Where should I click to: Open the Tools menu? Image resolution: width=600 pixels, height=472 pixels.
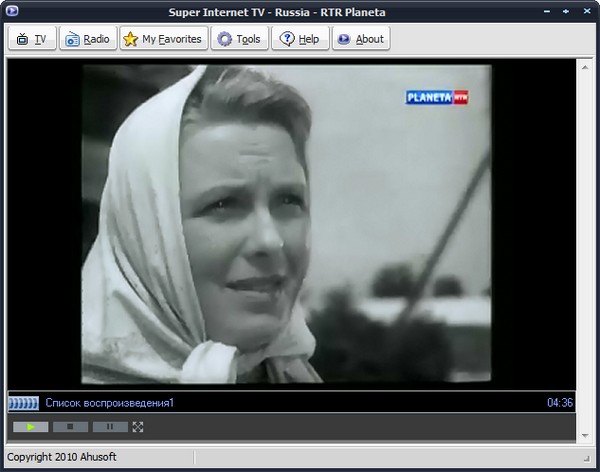tap(238, 39)
